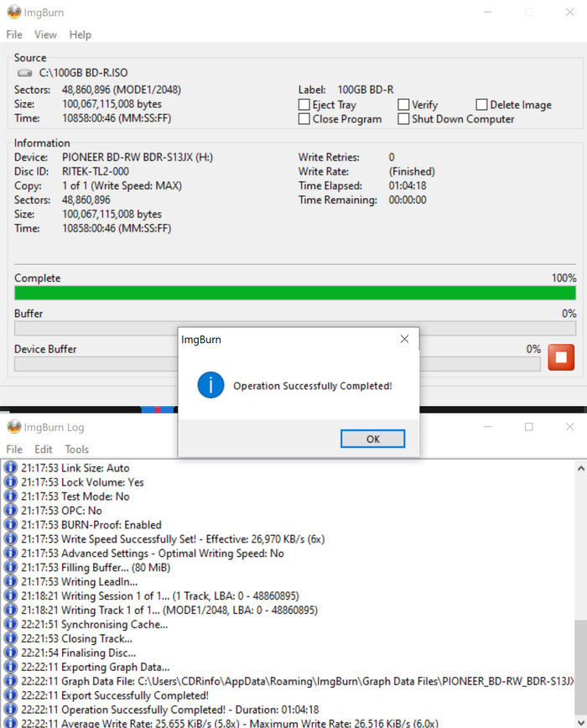
Task: Click info icon of Optimal Writing Speed row
Action: (x=10, y=553)
